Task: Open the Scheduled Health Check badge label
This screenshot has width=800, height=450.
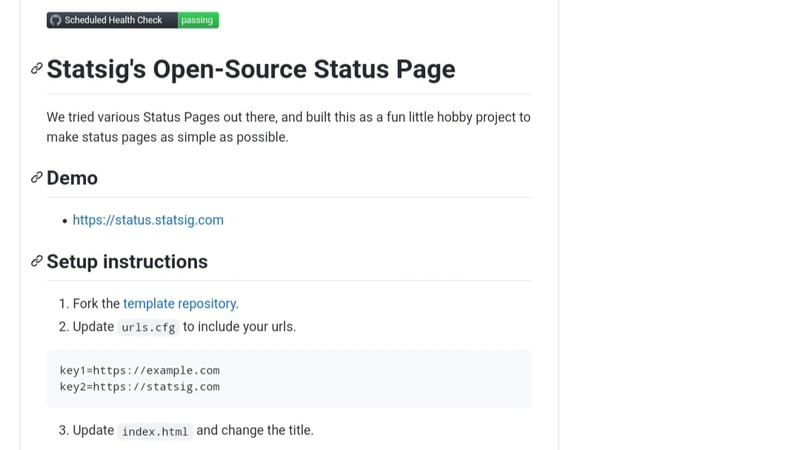Action: [x=113, y=20]
